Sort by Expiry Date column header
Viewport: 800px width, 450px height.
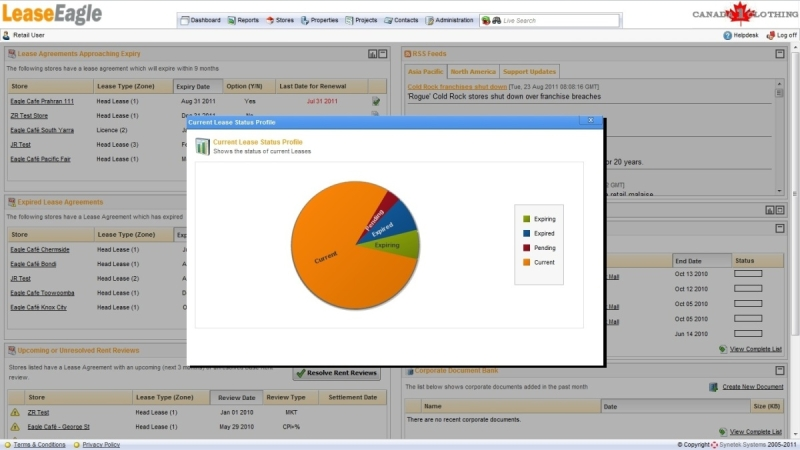[198, 86]
